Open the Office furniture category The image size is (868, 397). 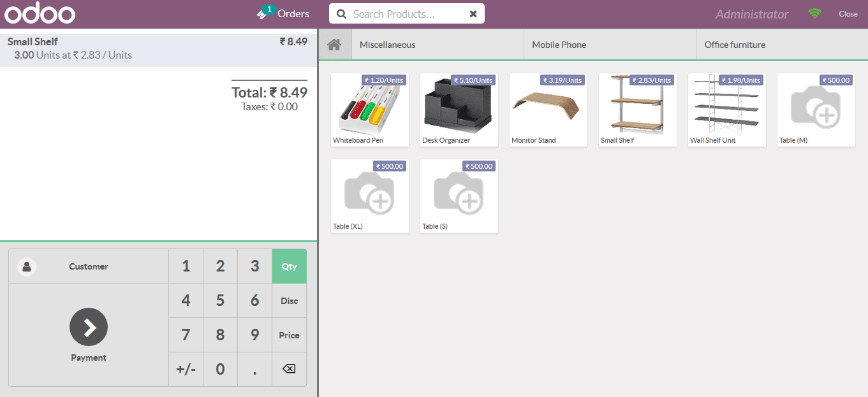(735, 44)
